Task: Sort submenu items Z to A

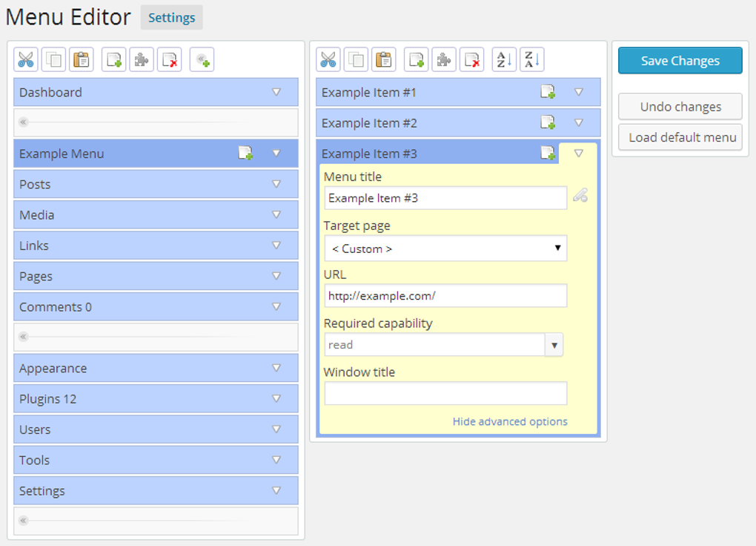Action: 532,59
